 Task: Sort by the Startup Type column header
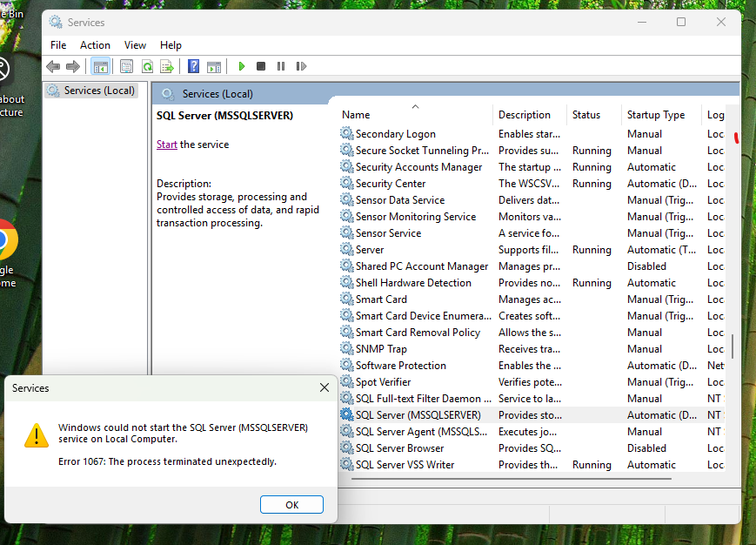point(661,115)
